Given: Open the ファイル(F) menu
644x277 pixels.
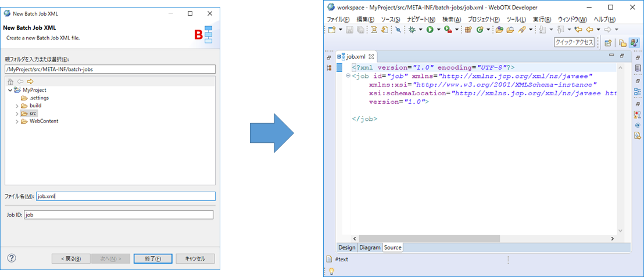Looking at the screenshot, I should (338, 19).
